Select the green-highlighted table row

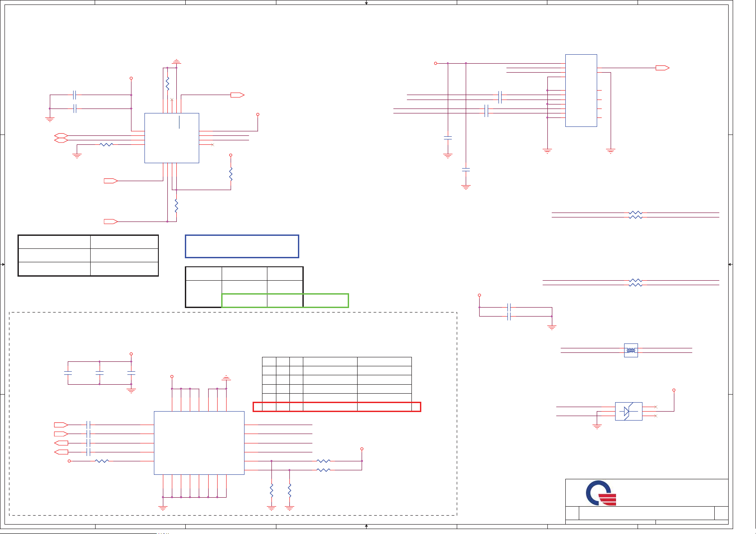[x=285, y=300]
